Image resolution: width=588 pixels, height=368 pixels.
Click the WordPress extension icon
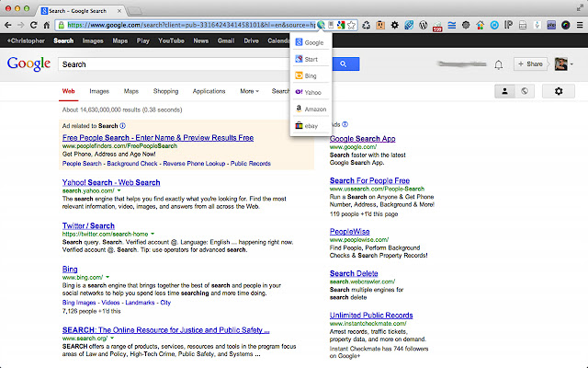[423, 25]
